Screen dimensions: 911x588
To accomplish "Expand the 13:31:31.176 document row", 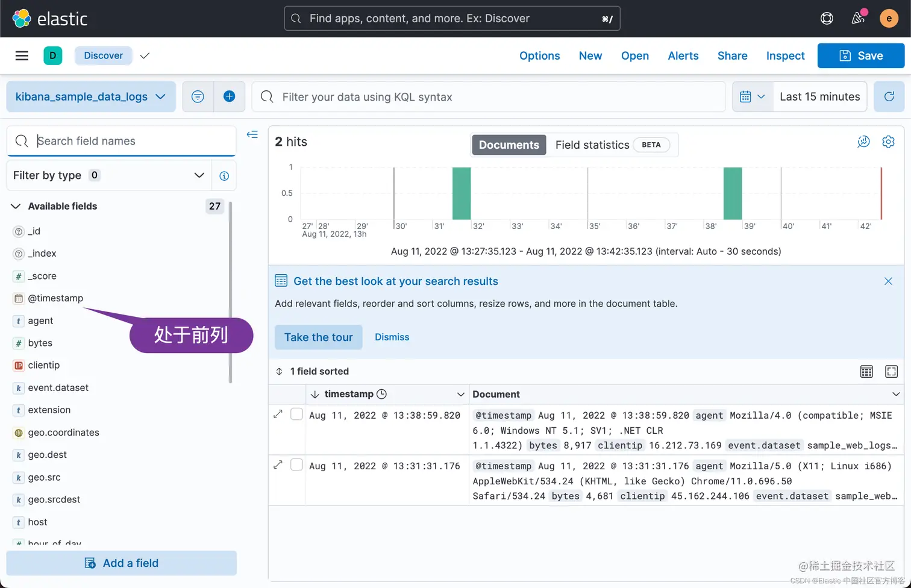I will click(278, 465).
